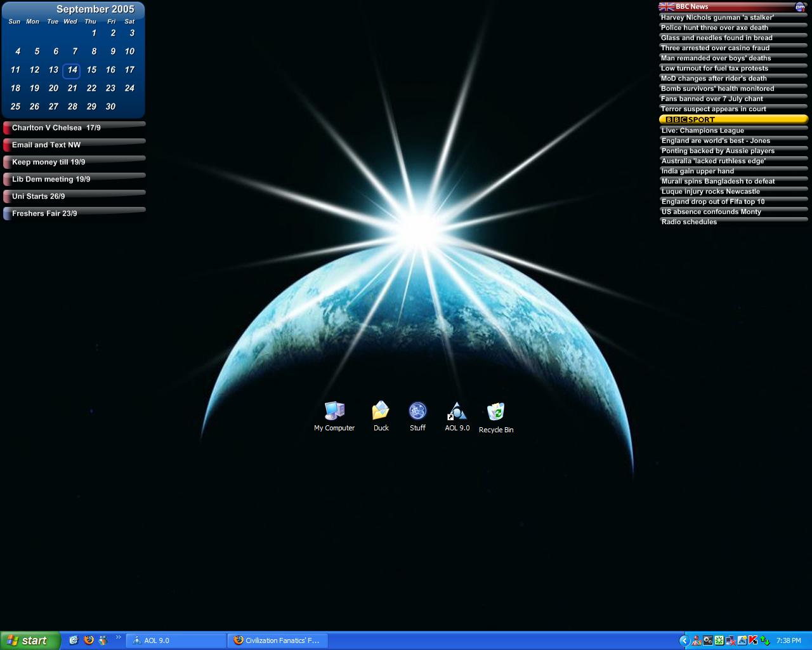
Task: Click the first Quick Launch icon beside Start
Action: 74,640
